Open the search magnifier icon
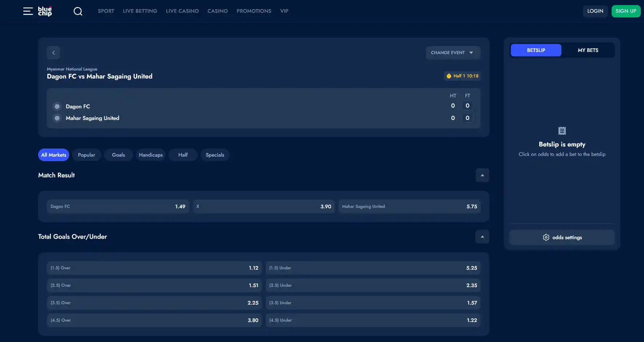The height and width of the screenshot is (342, 644). (x=78, y=11)
